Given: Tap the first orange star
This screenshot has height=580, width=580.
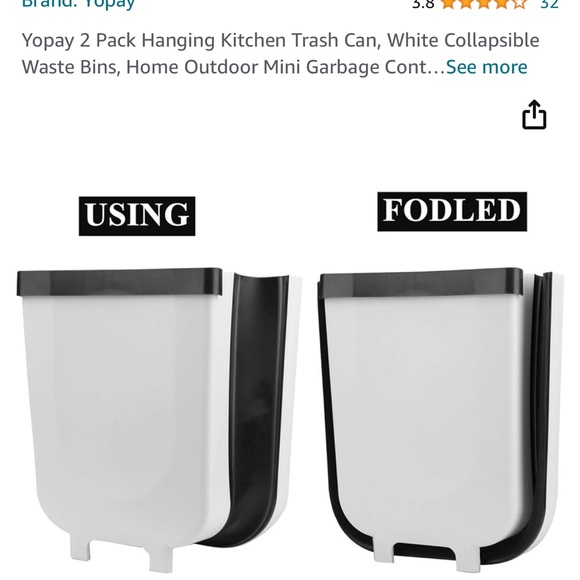Looking at the screenshot, I should click(x=448, y=4).
